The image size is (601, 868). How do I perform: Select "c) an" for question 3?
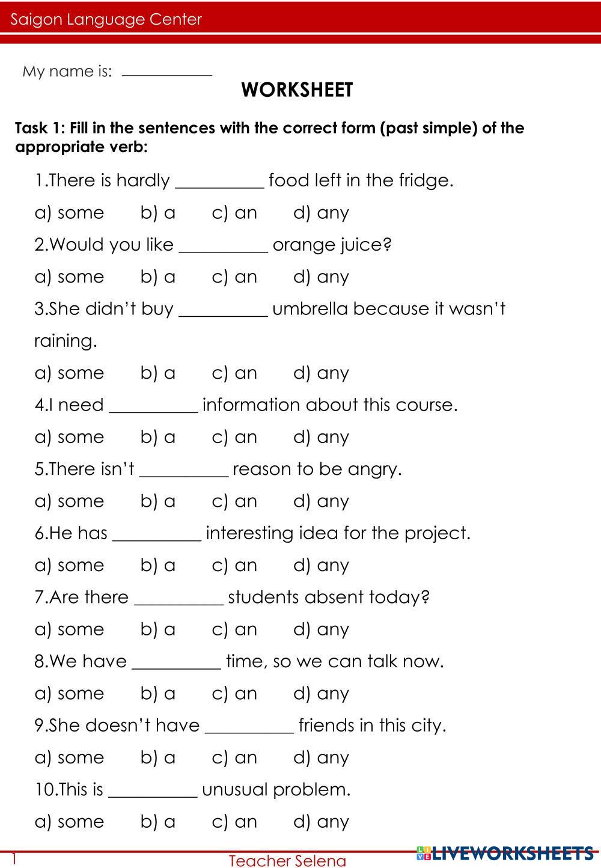234,373
